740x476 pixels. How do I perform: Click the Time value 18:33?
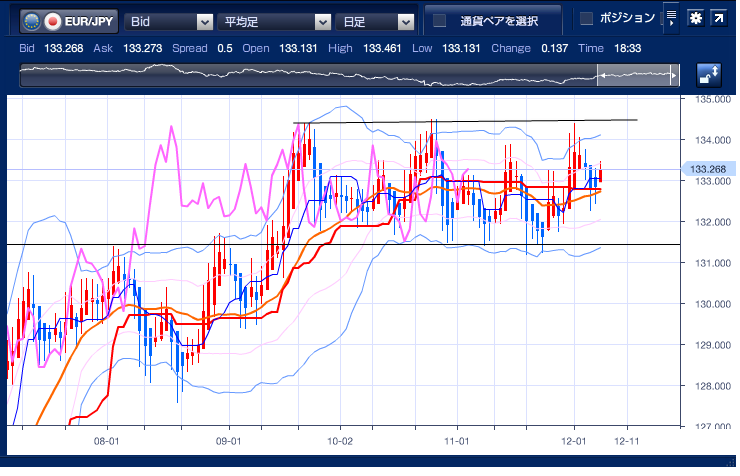tap(628, 48)
